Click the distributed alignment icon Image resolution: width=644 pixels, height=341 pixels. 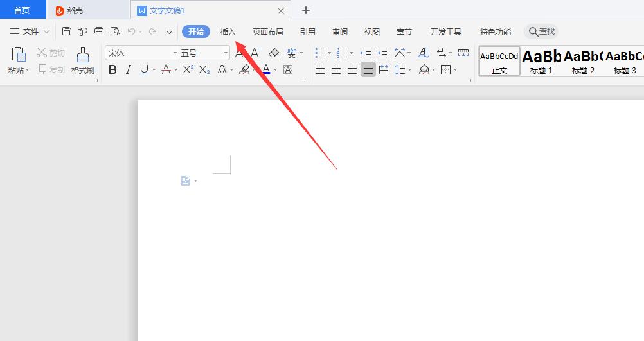[384, 70]
